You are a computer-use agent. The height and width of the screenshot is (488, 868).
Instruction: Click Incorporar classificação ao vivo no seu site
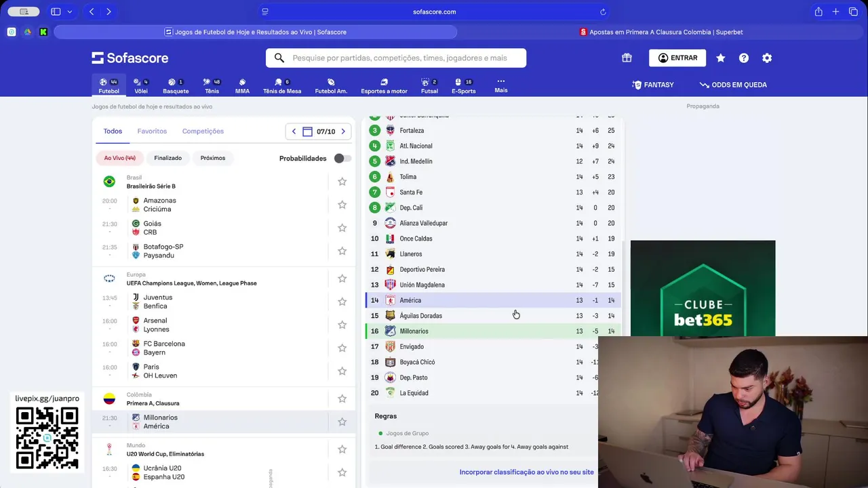tap(526, 472)
